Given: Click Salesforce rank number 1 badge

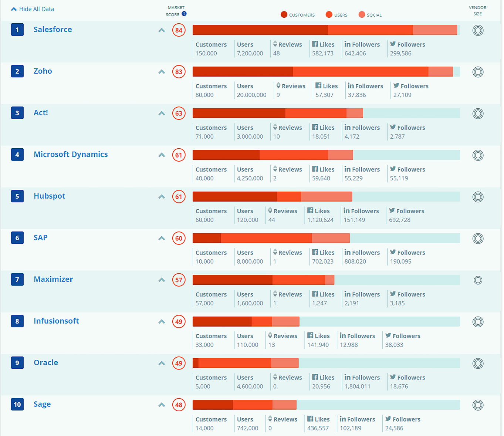Looking at the screenshot, I should (x=17, y=30).
